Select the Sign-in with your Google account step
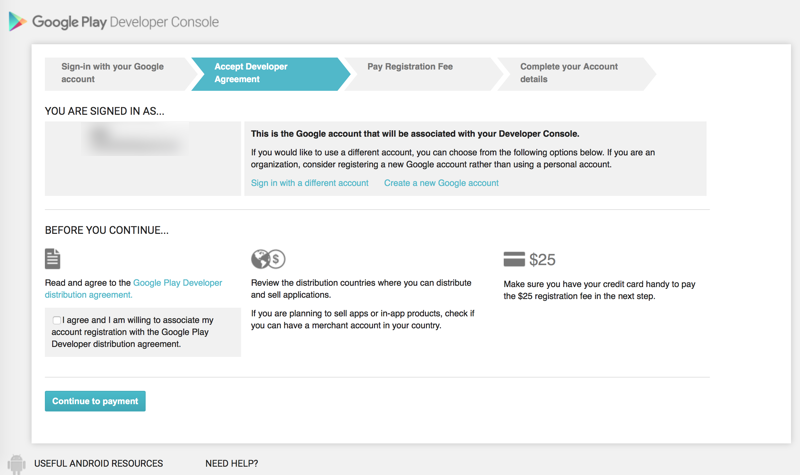 [112, 73]
